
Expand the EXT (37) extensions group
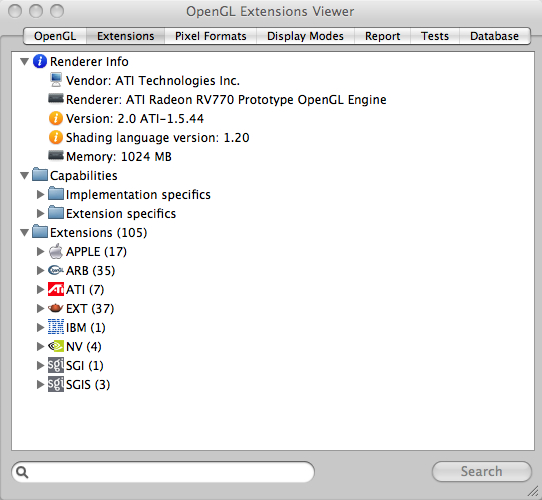click(40, 308)
